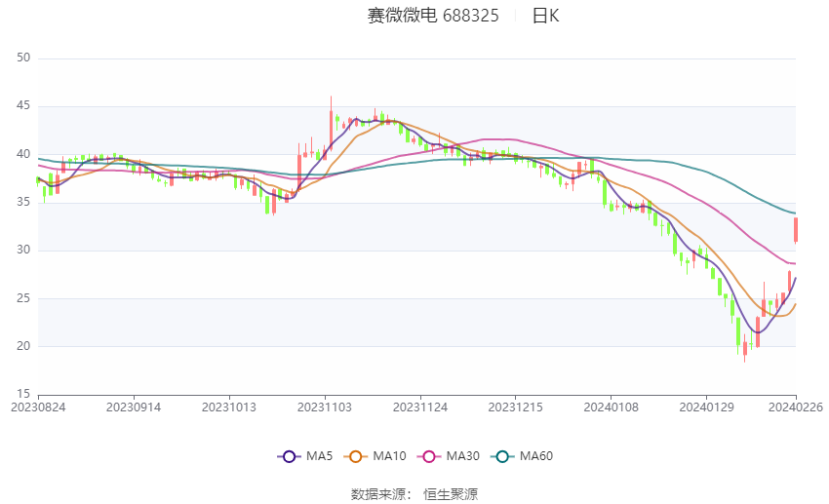
Task: Click the 20231103 date axis label
Action: [x=325, y=407]
